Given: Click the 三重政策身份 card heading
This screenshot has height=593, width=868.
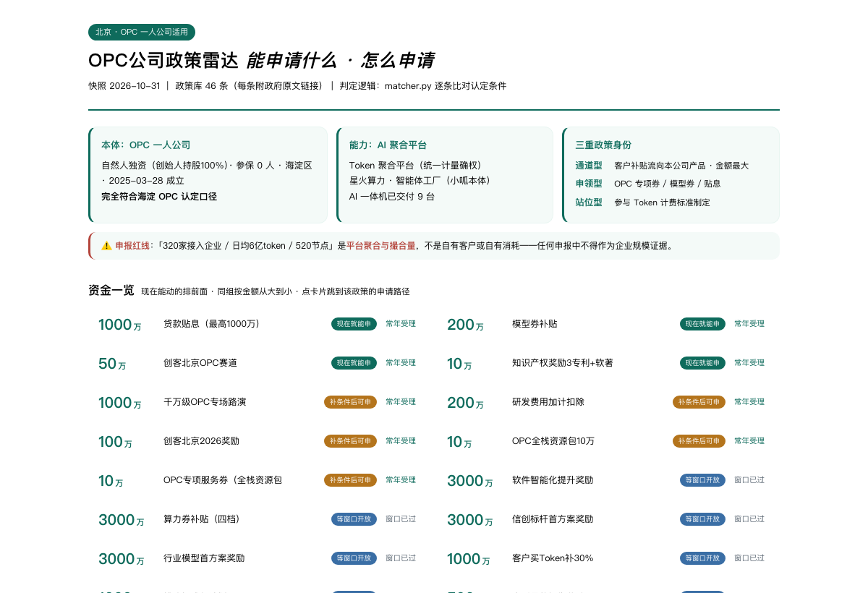Looking at the screenshot, I should coord(603,145).
